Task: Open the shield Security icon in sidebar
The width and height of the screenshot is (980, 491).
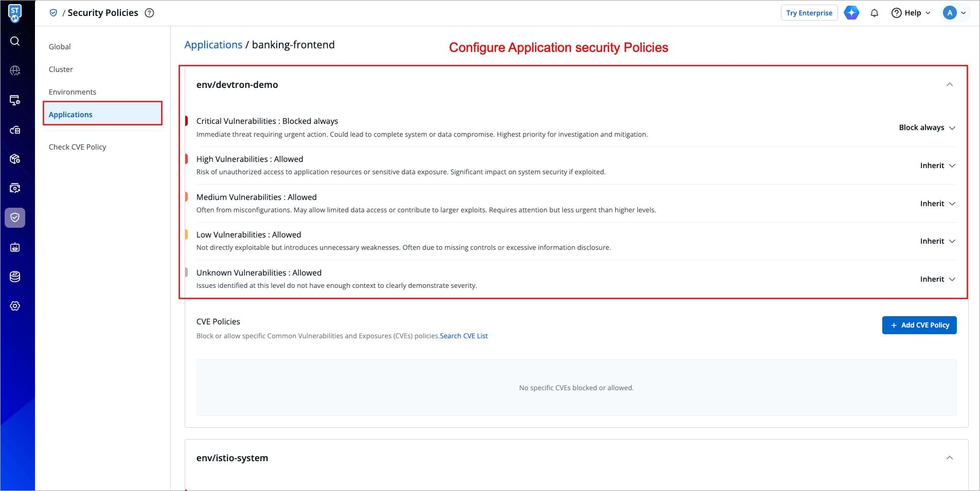Action: [15, 217]
